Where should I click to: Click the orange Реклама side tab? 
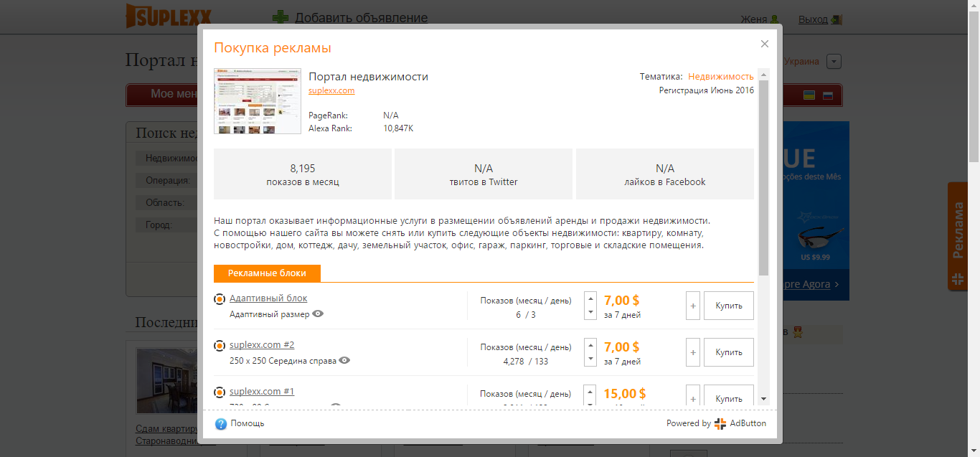[958, 237]
